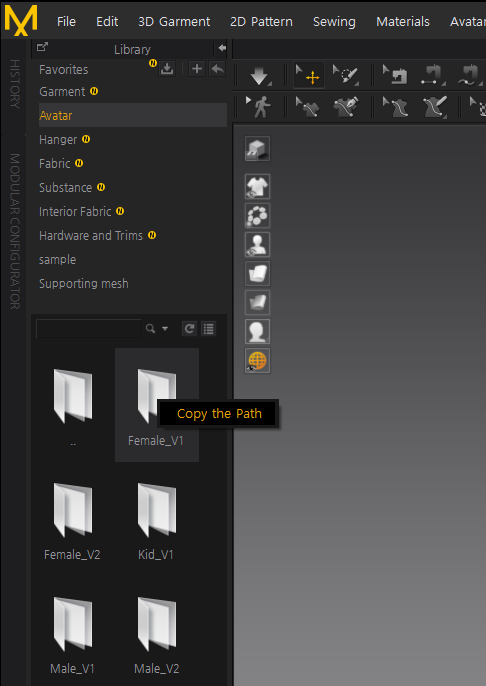Image resolution: width=486 pixels, height=686 pixels.
Task: Select the sample library entry
Action: 57,260
